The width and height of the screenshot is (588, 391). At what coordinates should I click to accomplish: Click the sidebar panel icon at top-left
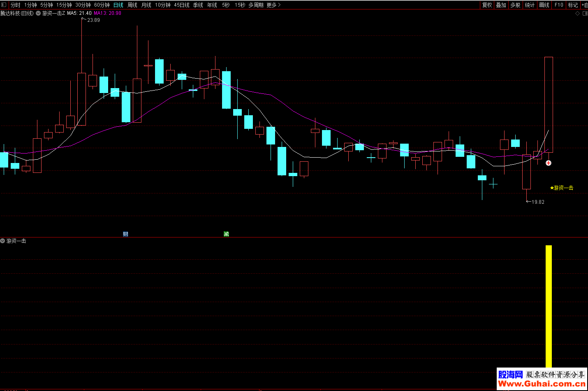[4, 5]
